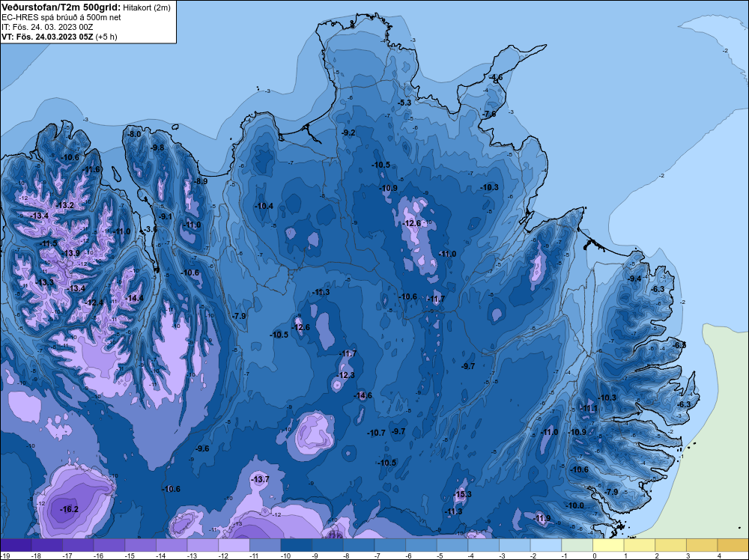This screenshot has height=560, width=749.
Task: Click the dark blue legend swatch labeled -10
Action: [296, 545]
